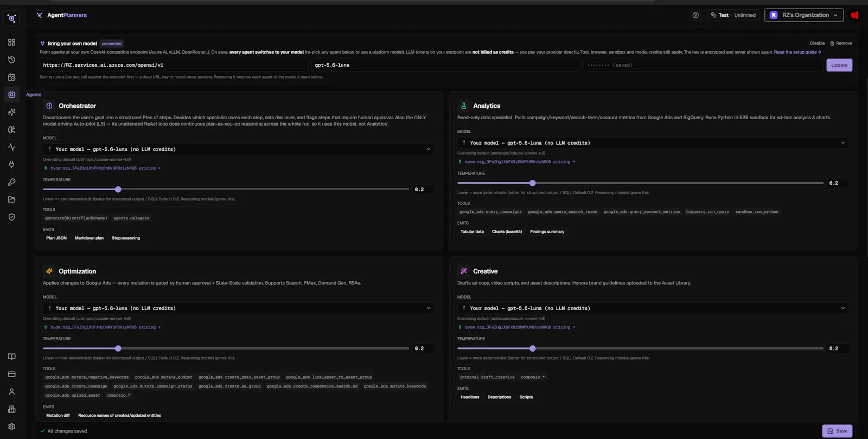Open the Creative model dropdown

pos(653,308)
